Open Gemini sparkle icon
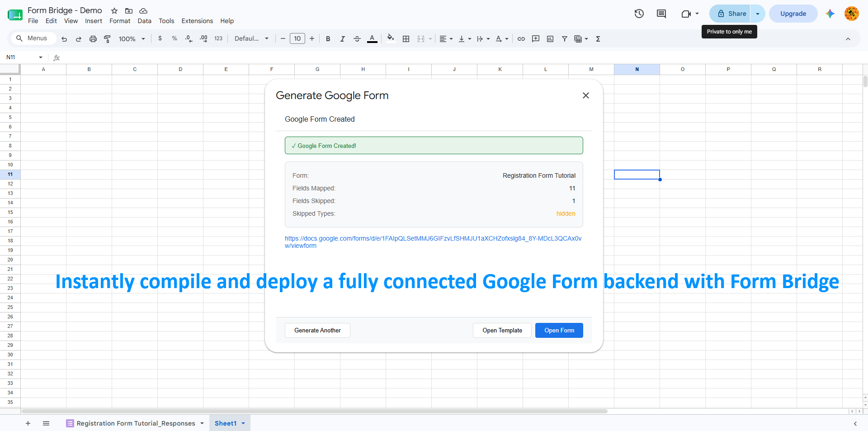 tap(830, 14)
